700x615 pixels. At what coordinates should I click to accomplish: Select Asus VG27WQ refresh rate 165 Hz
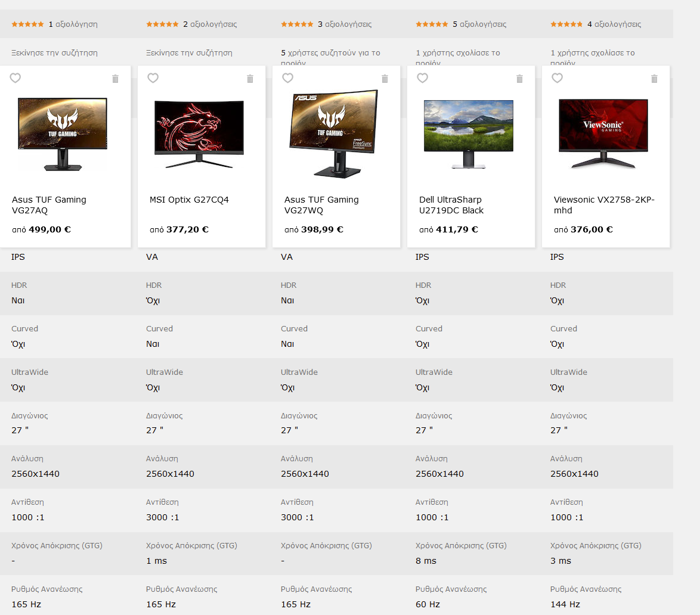coord(296,604)
